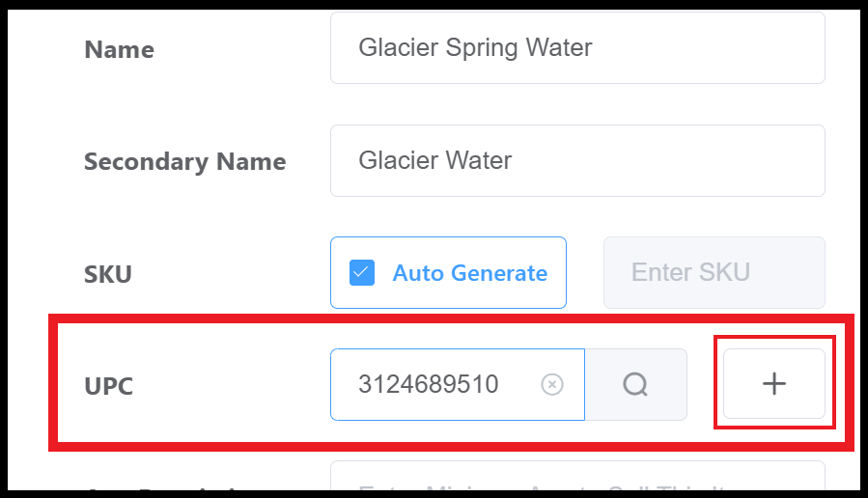
Task: Uncheck the Auto Generate SKU checkbox
Action: 362,273
